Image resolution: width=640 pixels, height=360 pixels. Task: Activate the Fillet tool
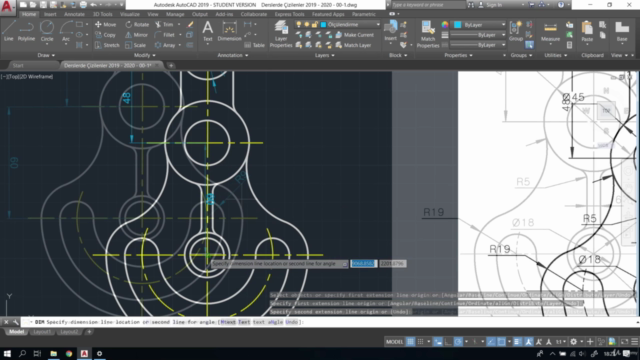[165, 35]
